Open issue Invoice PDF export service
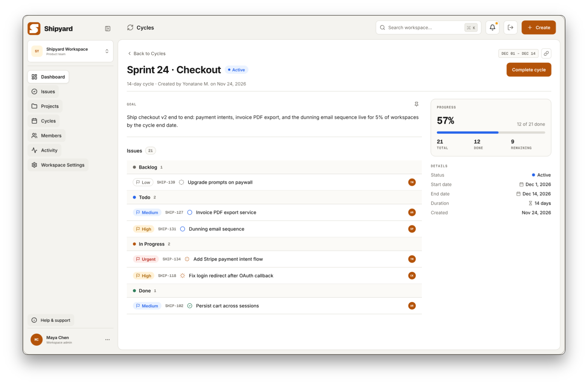 (226, 213)
